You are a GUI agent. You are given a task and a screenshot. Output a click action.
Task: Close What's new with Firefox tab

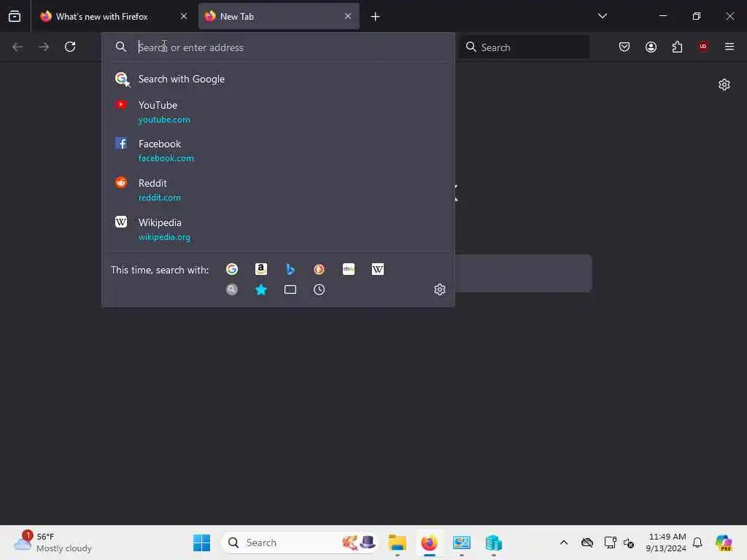(183, 16)
